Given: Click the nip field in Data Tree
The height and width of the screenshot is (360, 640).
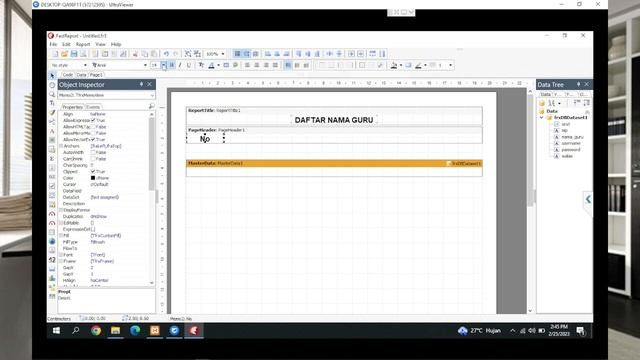Looking at the screenshot, I should (x=564, y=131).
